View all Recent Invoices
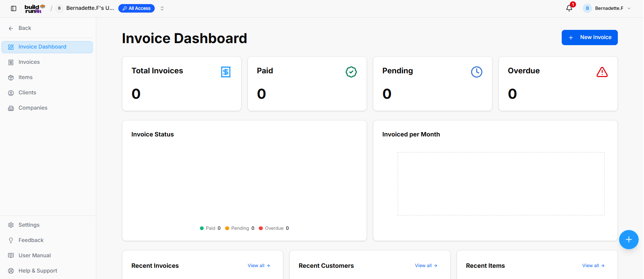 coord(259,266)
